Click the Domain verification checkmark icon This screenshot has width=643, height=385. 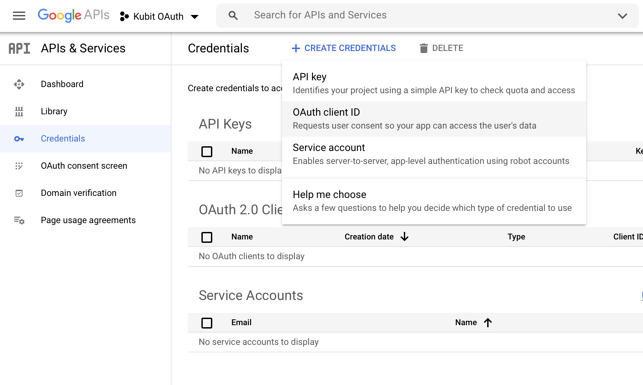click(19, 193)
